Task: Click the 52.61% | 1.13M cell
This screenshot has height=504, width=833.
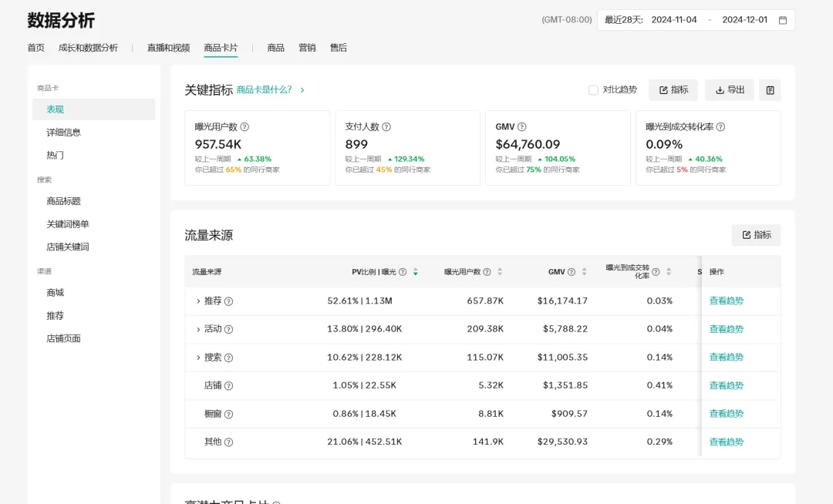Action: click(x=359, y=301)
